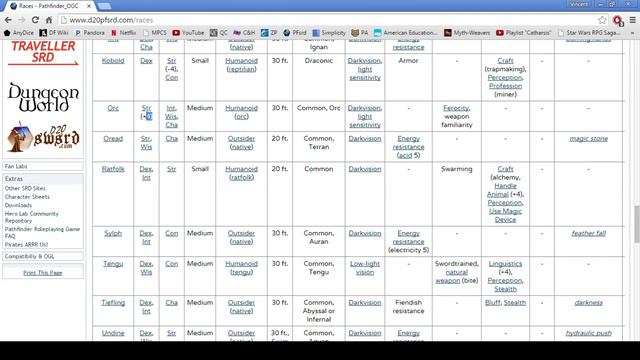640x360 pixels.
Task: Open the MPCS bookmark
Action: (155, 33)
